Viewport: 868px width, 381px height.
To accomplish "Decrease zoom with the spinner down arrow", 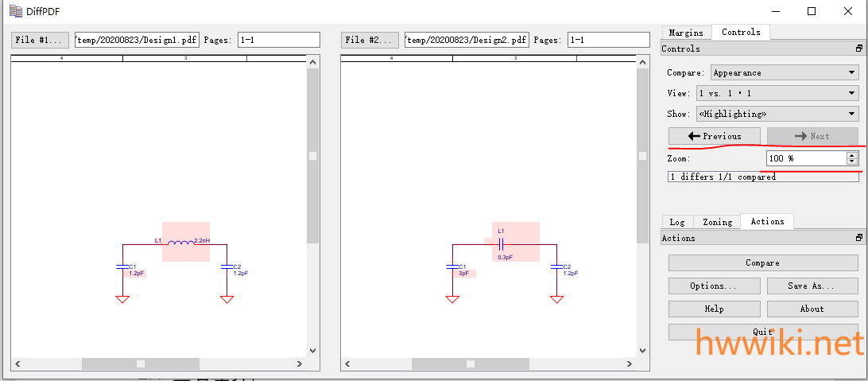I will point(852,161).
